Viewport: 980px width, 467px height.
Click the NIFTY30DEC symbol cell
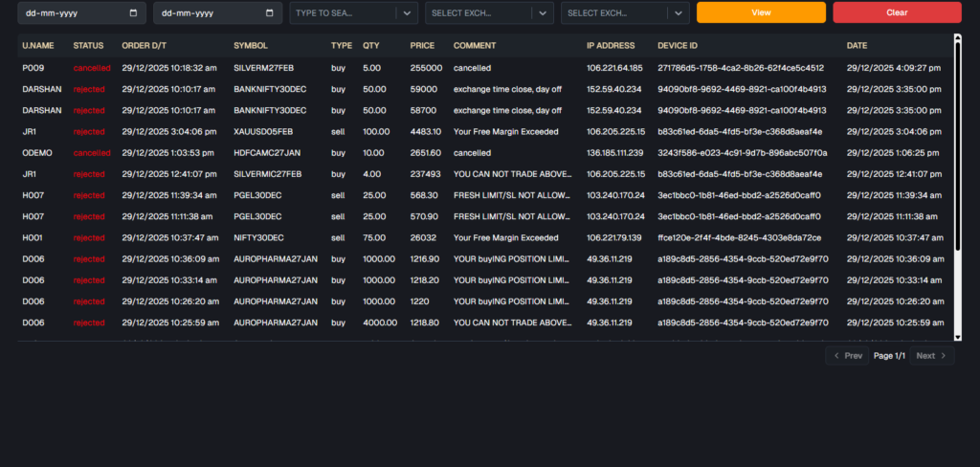[x=258, y=237]
